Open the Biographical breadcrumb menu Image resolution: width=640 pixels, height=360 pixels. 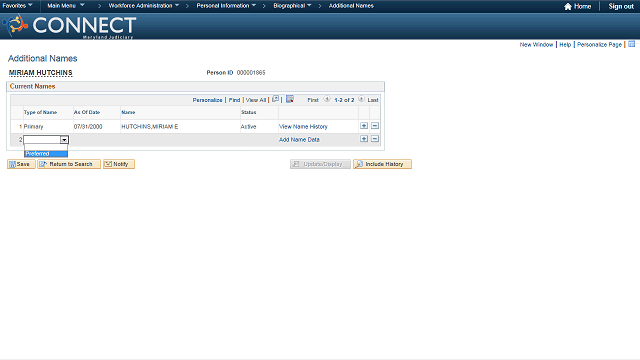[x=292, y=6]
